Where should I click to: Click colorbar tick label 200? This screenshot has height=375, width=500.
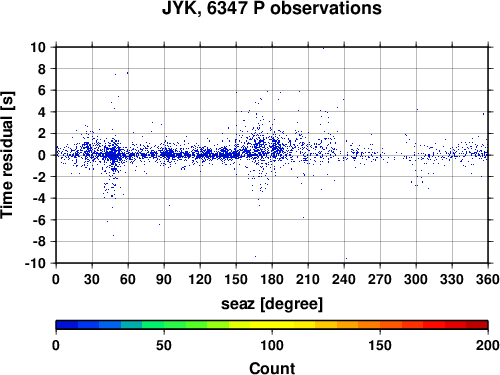pos(488,345)
